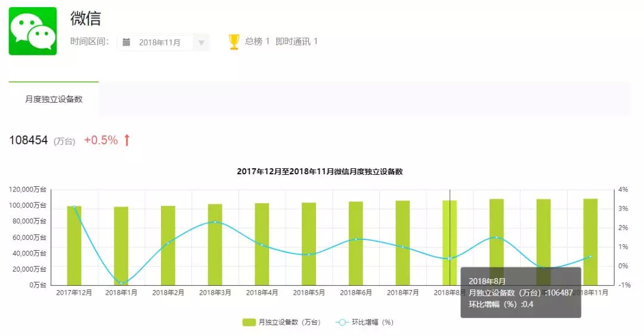644x336 pixels.
Task: Click the 2018年5月 bar
Action: point(309,244)
